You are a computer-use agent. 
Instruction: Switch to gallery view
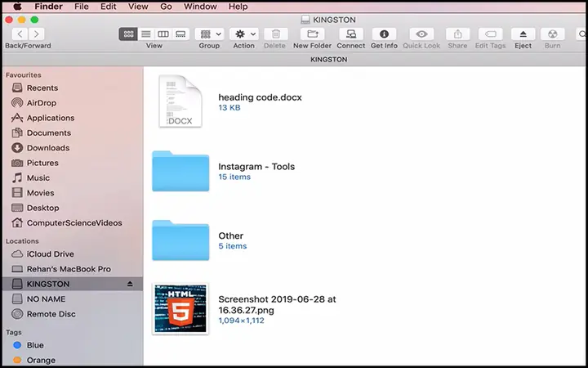(180, 34)
